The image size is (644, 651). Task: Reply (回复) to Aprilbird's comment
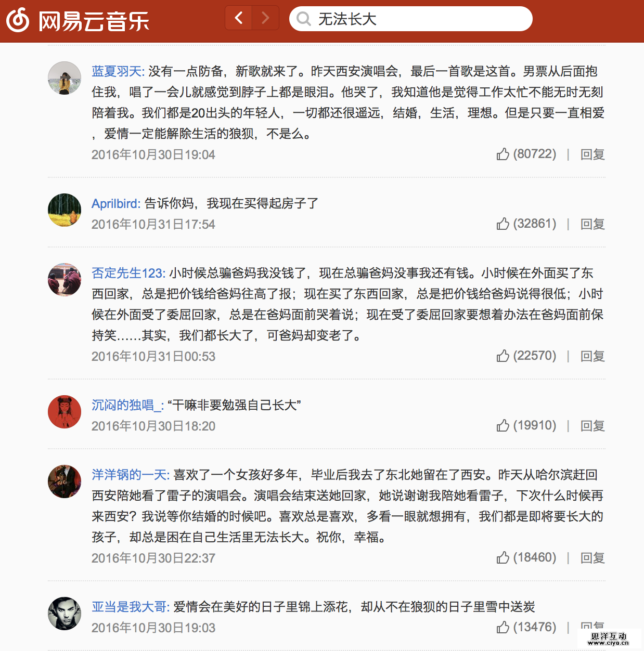[593, 224]
